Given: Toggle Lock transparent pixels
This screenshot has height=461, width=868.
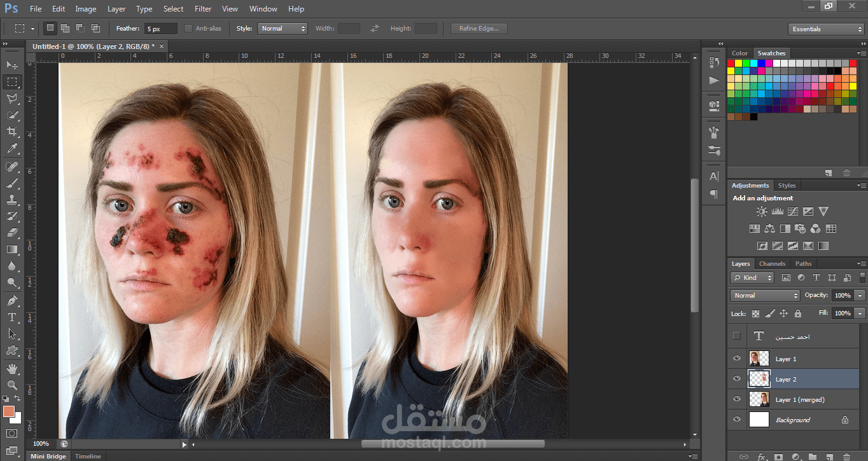Looking at the screenshot, I should (755, 313).
